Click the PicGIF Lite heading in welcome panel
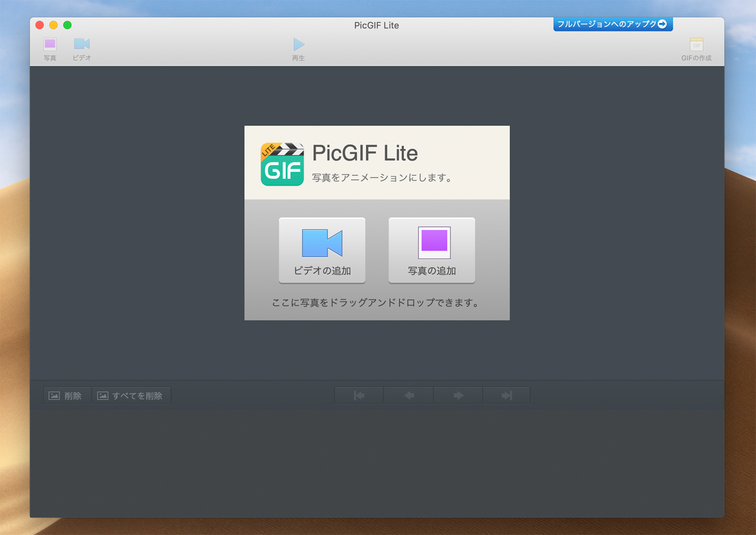 [x=365, y=153]
